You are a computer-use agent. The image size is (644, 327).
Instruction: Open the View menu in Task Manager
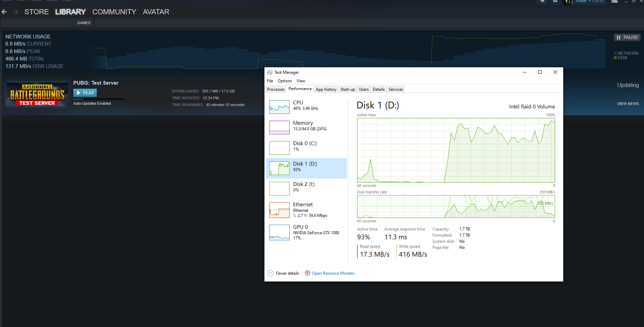pos(301,81)
